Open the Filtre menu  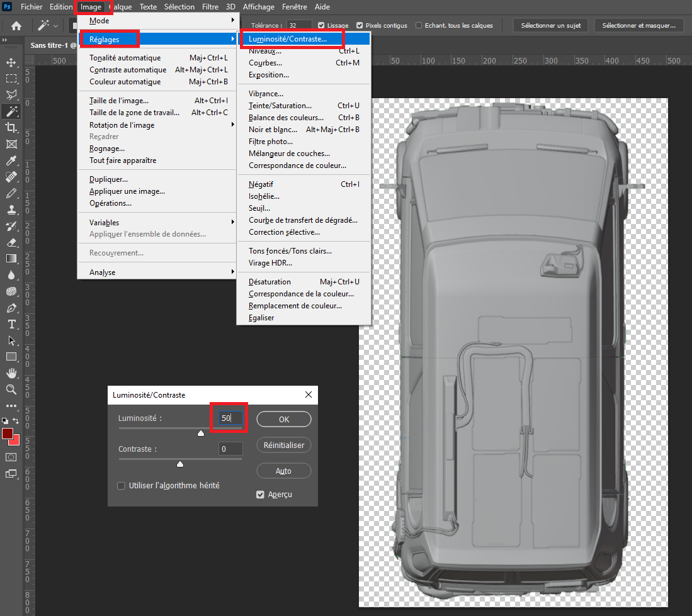pos(210,7)
